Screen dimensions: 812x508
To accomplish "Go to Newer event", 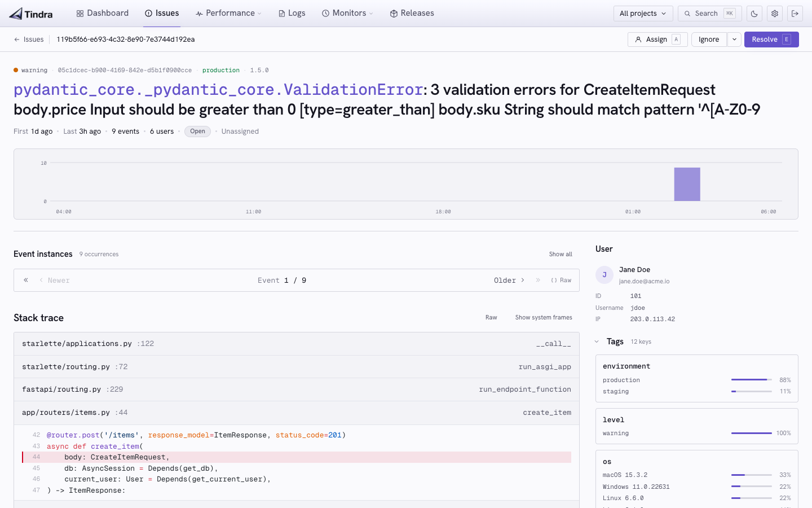I will (55, 281).
